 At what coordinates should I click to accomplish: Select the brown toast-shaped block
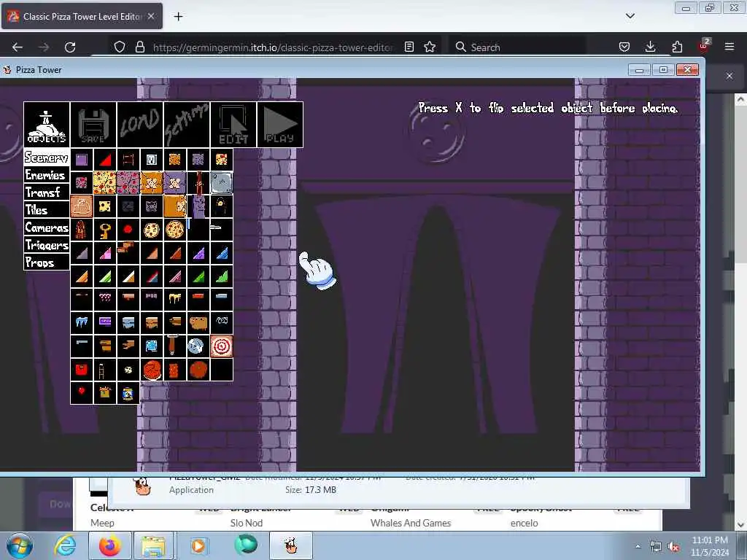click(198, 323)
